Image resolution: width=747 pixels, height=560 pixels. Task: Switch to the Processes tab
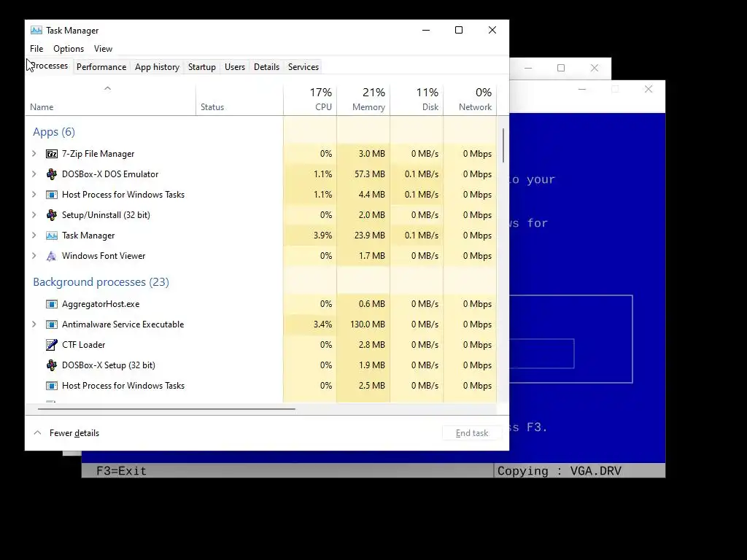(x=49, y=66)
